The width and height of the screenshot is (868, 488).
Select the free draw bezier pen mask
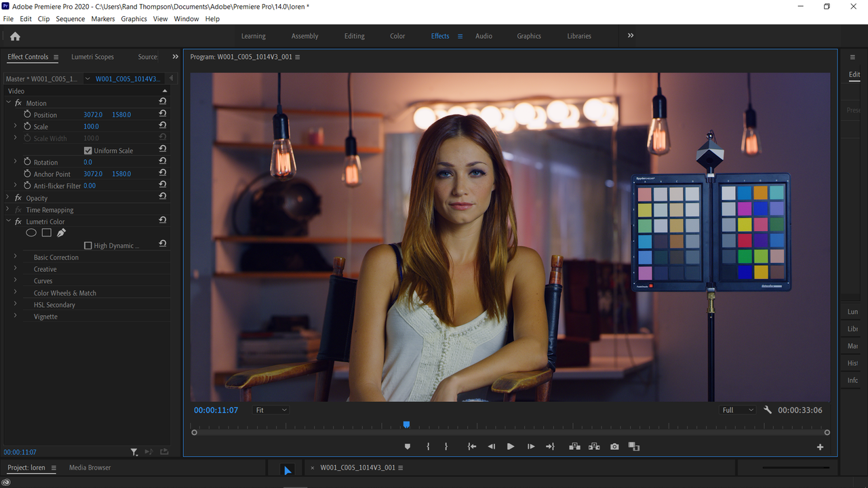61,233
